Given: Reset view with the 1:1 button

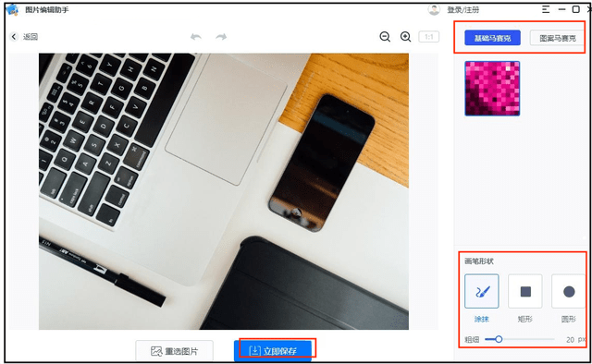Looking at the screenshot, I should click(429, 37).
